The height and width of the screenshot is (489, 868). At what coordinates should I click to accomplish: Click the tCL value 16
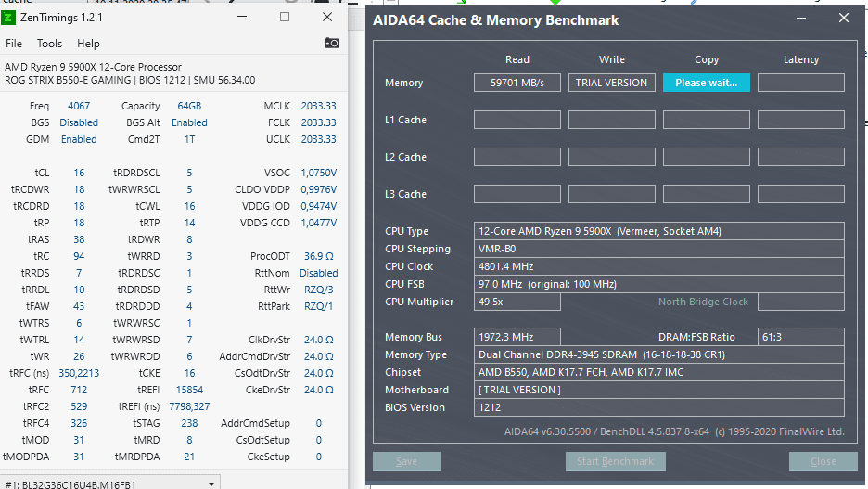(x=79, y=173)
